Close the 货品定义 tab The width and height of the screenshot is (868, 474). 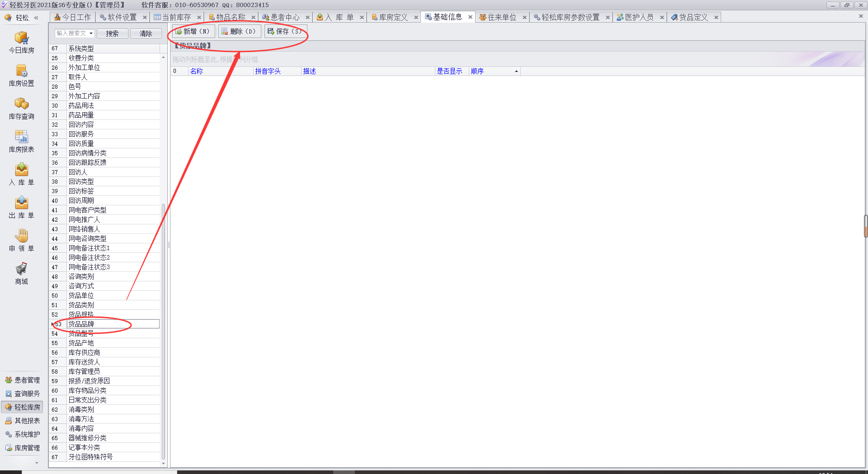click(716, 17)
